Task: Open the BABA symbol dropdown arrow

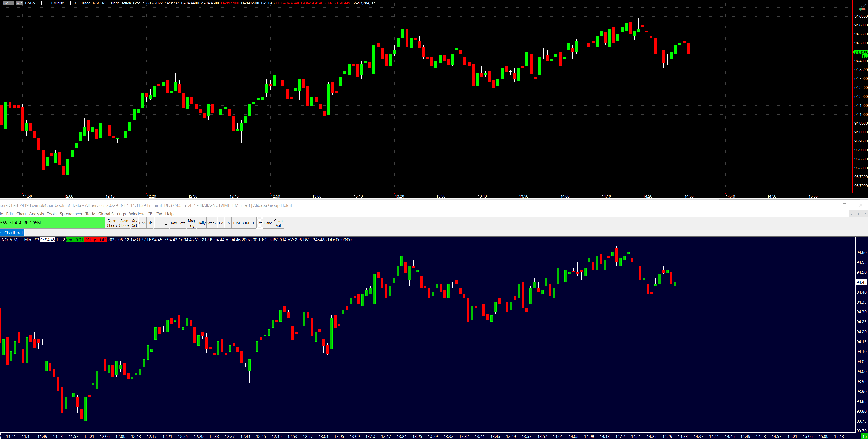Action: [x=40, y=3]
